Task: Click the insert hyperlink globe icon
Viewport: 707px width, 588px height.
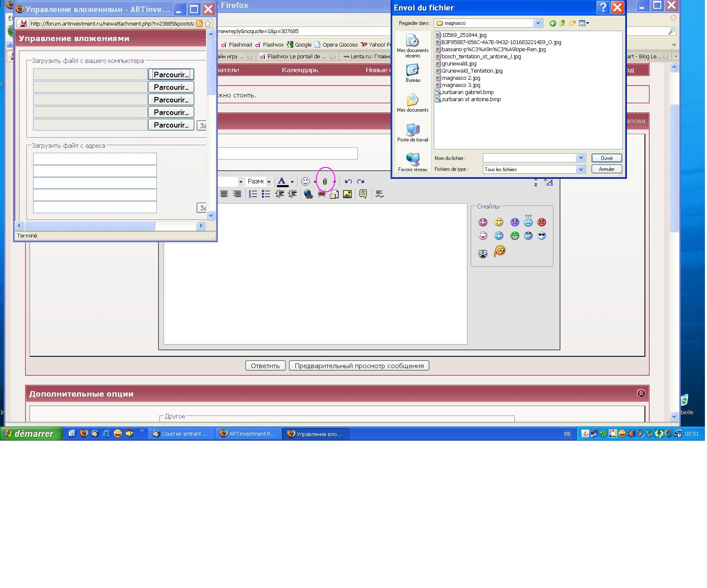Action: [308, 194]
